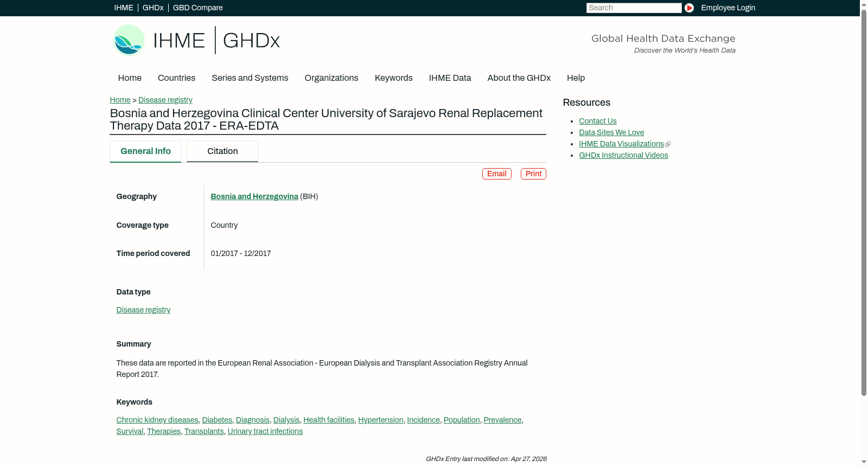The height and width of the screenshot is (467, 868).
Task: Click the Global Health Data Exchange tagline heading
Action: (x=663, y=39)
